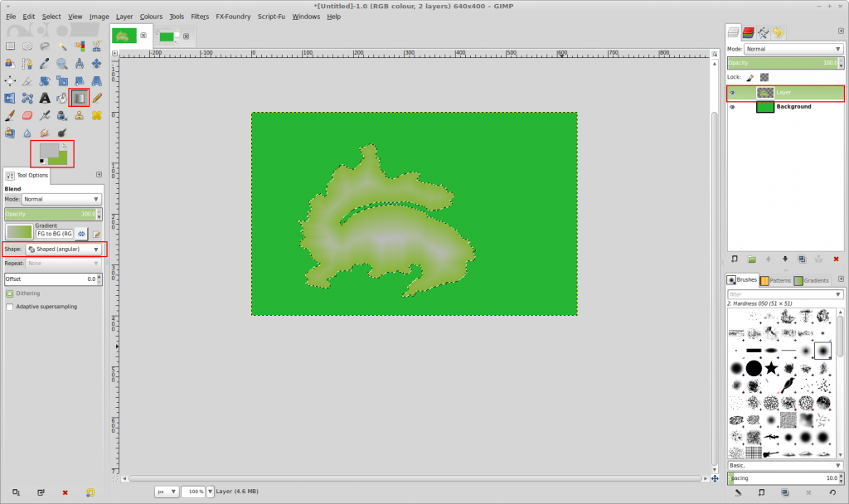Screen dimensions: 849x504
Task: Select the Fuzzy Select tool
Action: [63, 46]
